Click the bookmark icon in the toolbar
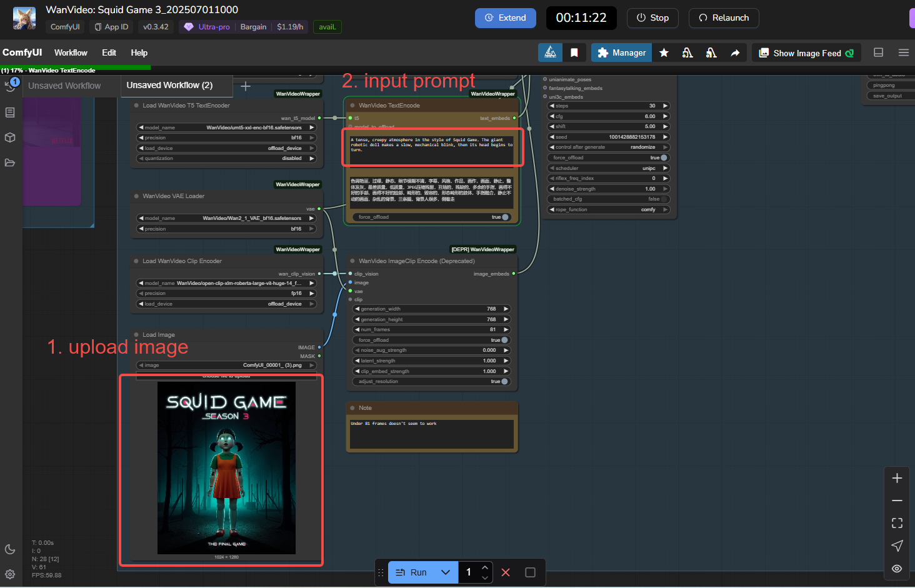 (574, 52)
